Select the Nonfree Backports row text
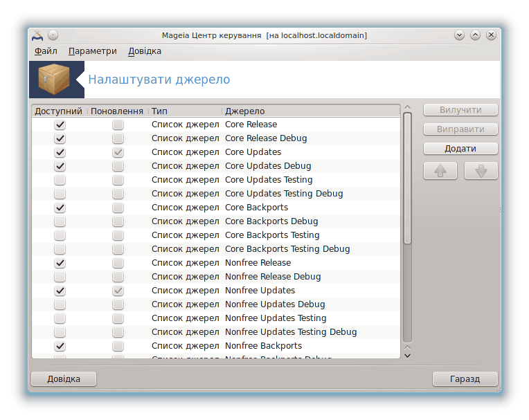529x420 pixels. tap(264, 346)
